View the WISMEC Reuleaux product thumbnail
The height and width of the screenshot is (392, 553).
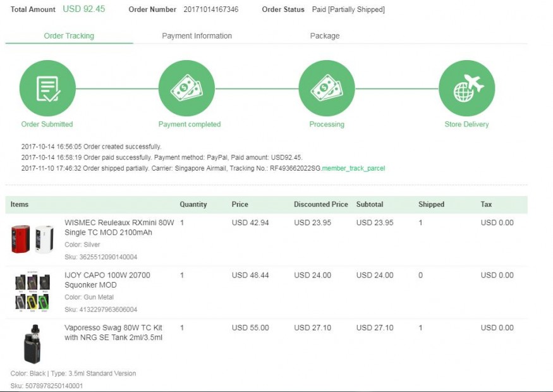(x=32, y=239)
